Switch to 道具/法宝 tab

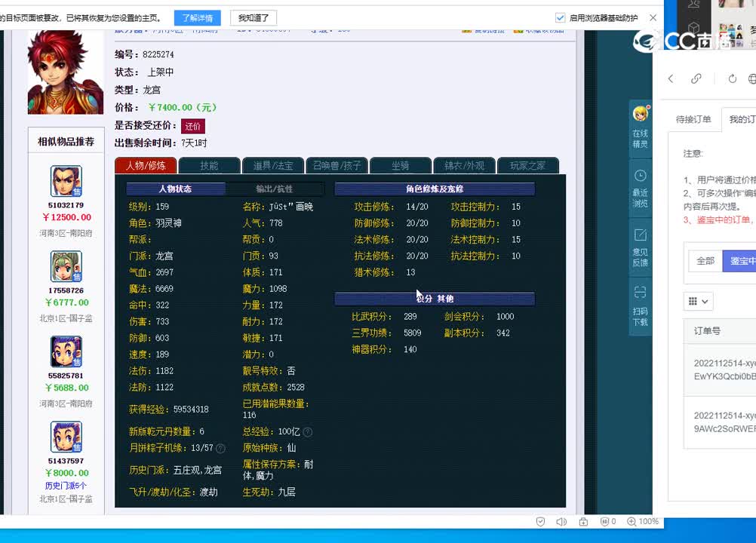(273, 165)
